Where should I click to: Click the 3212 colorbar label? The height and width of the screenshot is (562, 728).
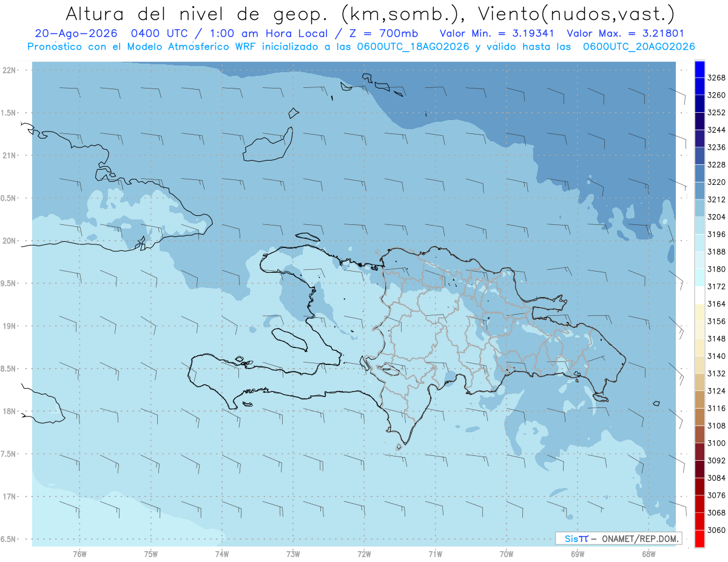click(716, 199)
